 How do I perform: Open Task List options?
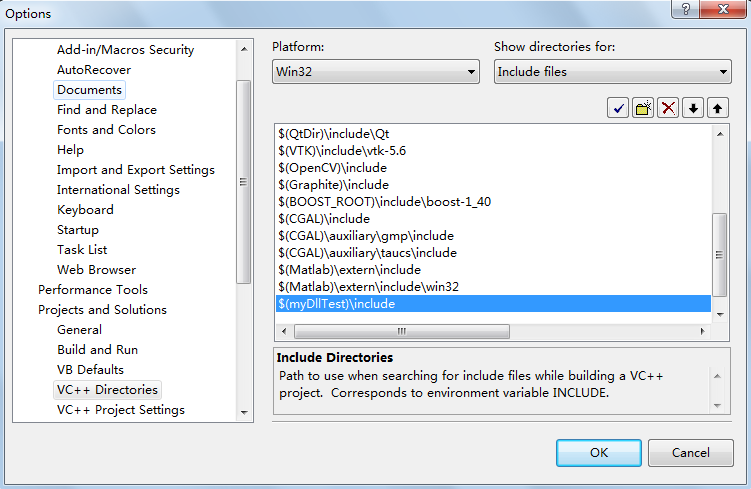[82, 250]
